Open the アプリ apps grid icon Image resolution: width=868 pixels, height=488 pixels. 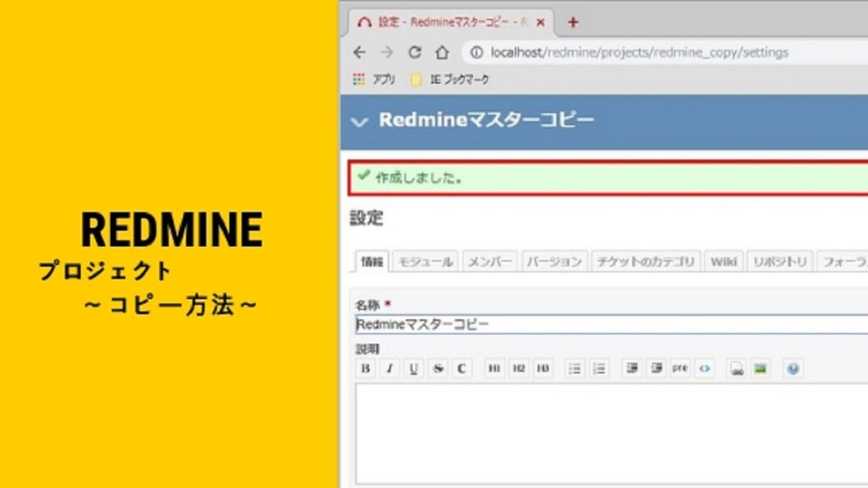coord(359,79)
